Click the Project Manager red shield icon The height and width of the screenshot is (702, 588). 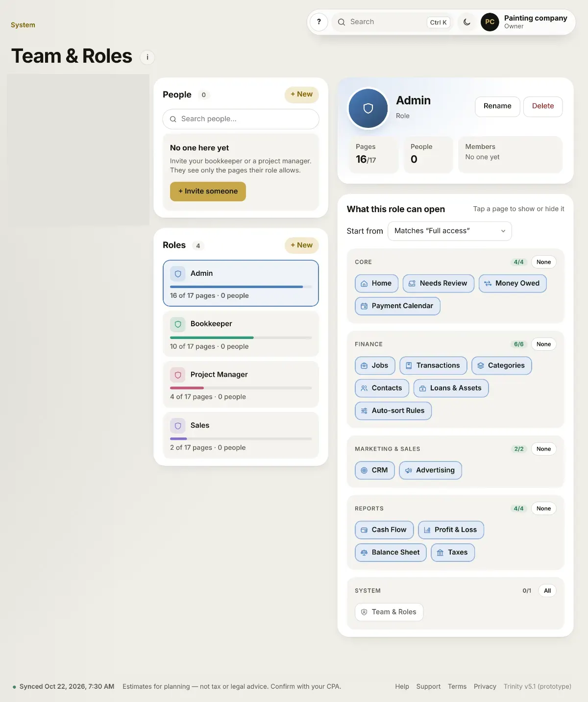coord(178,375)
